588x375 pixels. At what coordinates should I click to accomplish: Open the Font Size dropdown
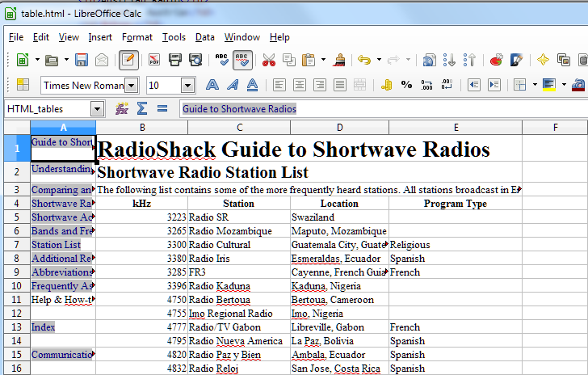(188, 86)
